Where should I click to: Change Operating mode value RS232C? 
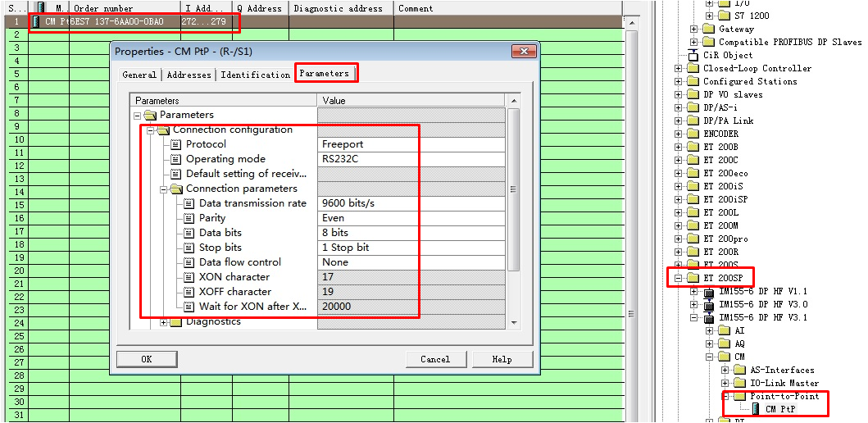[x=411, y=159]
